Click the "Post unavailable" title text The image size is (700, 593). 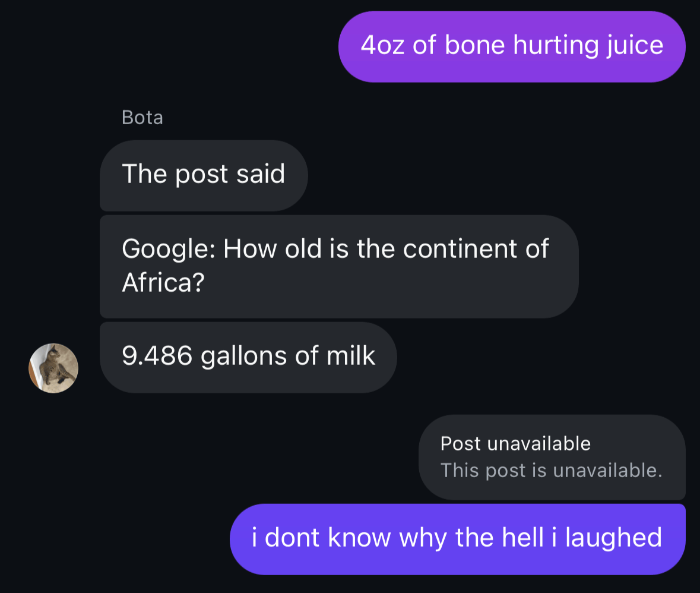coord(515,443)
